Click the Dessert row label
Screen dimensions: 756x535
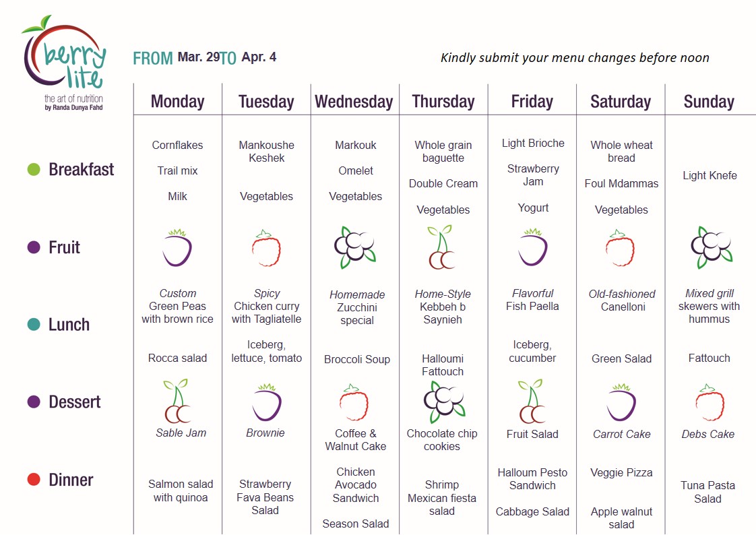point(75,402)
